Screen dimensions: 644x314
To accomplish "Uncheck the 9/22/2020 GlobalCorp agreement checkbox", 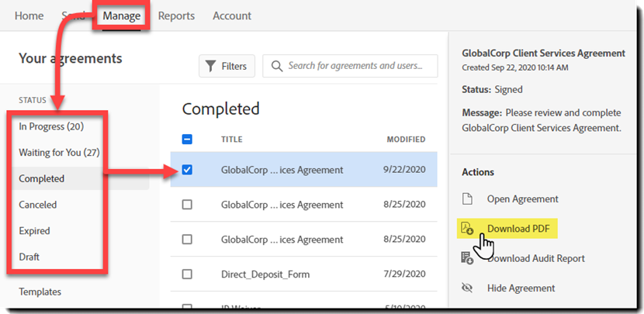I will click(x=187, y=170).
